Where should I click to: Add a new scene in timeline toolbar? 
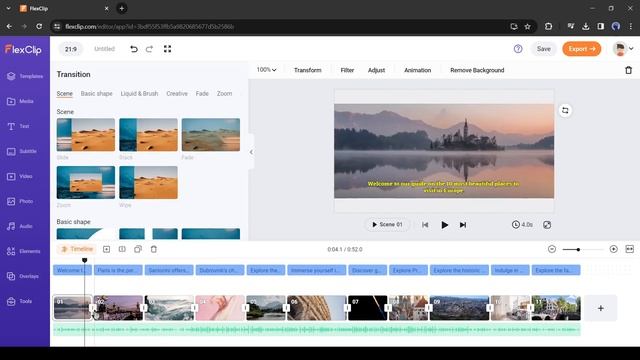[x=107, y=249]
